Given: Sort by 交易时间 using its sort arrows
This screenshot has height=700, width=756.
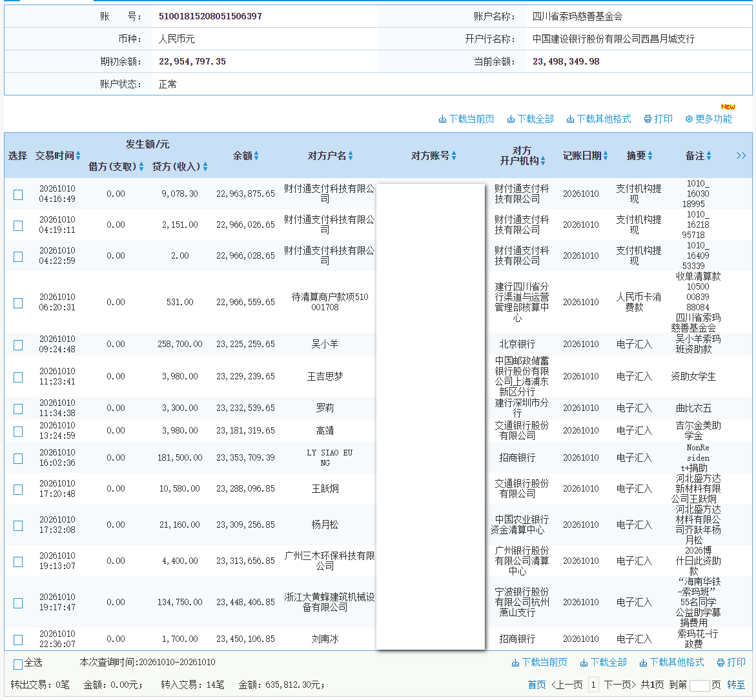Looking at the screenshot, I should pyautogui.click(x=78, y=155).
